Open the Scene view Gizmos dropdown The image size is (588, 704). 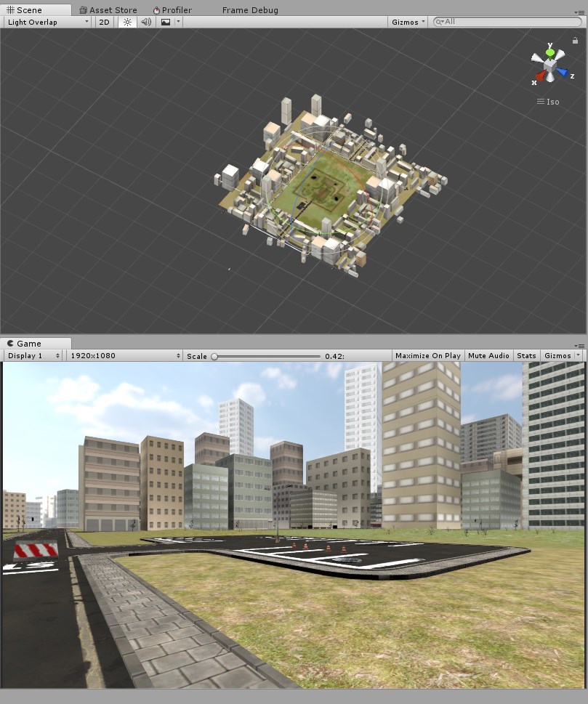tap(408, 22)
